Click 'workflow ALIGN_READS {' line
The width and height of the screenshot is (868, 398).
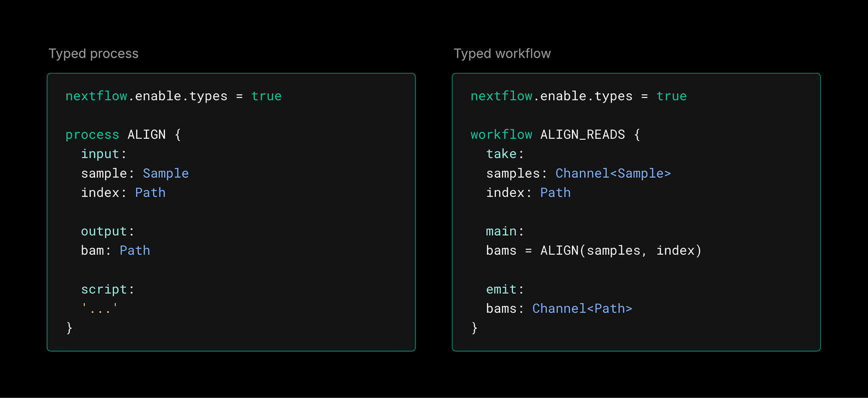point(555,135)
